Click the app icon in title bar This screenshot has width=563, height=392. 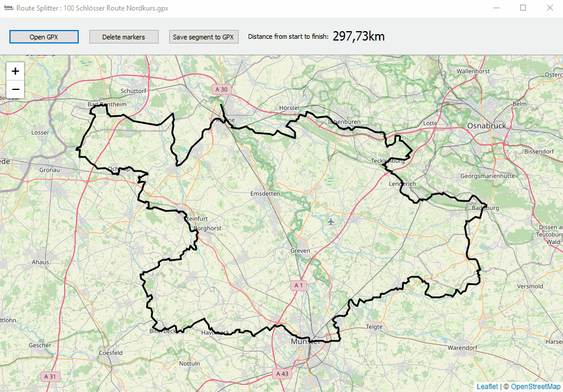coord(9,8)
